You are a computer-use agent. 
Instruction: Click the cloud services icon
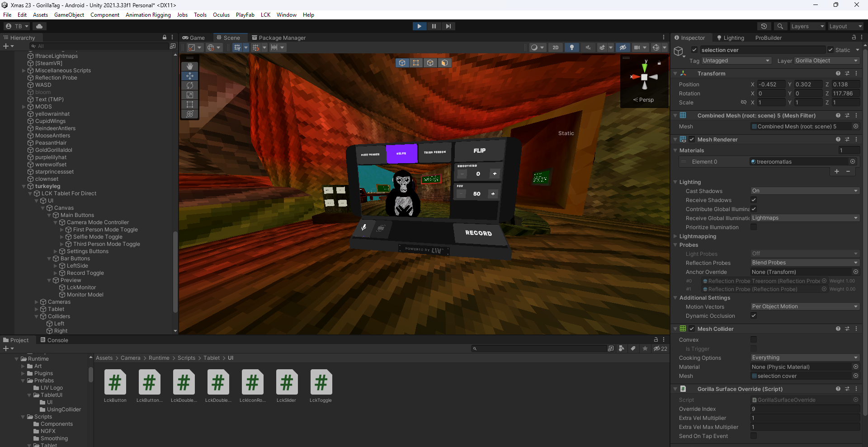(39, 26)
